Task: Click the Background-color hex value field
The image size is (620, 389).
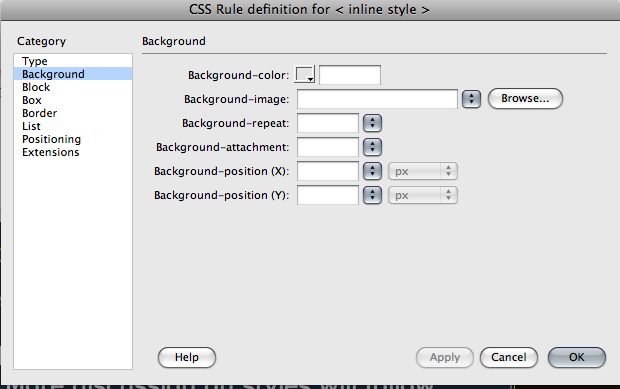Action: pos(350,75)
